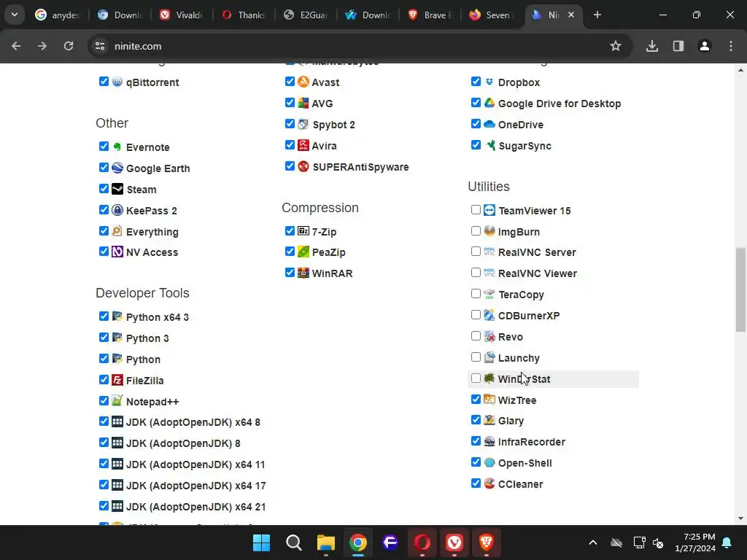
Task: Switch to the Vivaldi tab
Action: click(182, 15)
